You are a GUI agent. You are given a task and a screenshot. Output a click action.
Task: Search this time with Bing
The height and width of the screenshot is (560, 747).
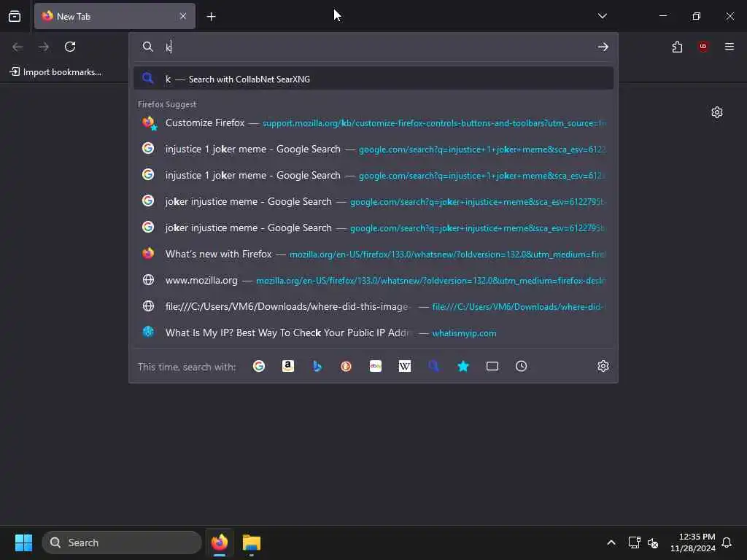(x=317, y=366)
